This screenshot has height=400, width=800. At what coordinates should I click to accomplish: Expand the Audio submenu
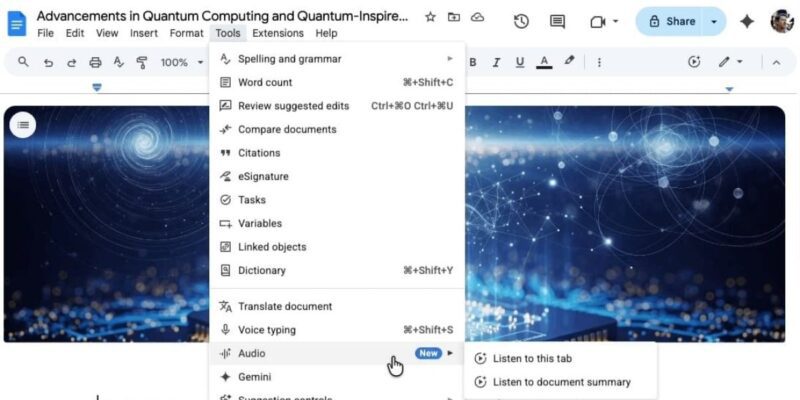point(337,354)
